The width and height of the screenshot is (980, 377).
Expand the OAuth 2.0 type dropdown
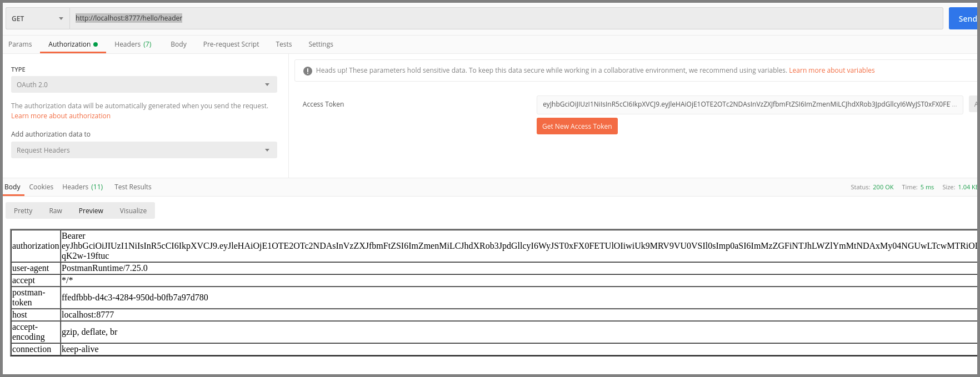tap(144, 84)
